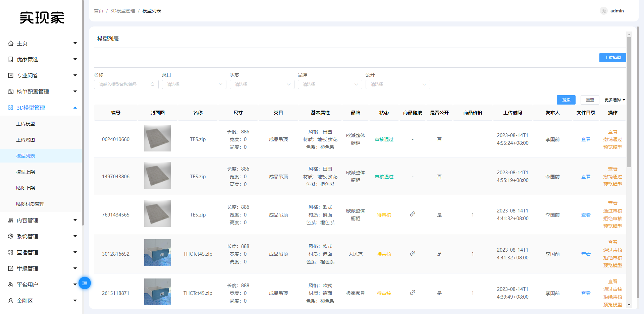This screenshot has width=644, height=314.
Task: Go to 首页 breadcrumb link
Action: [99, 11]
